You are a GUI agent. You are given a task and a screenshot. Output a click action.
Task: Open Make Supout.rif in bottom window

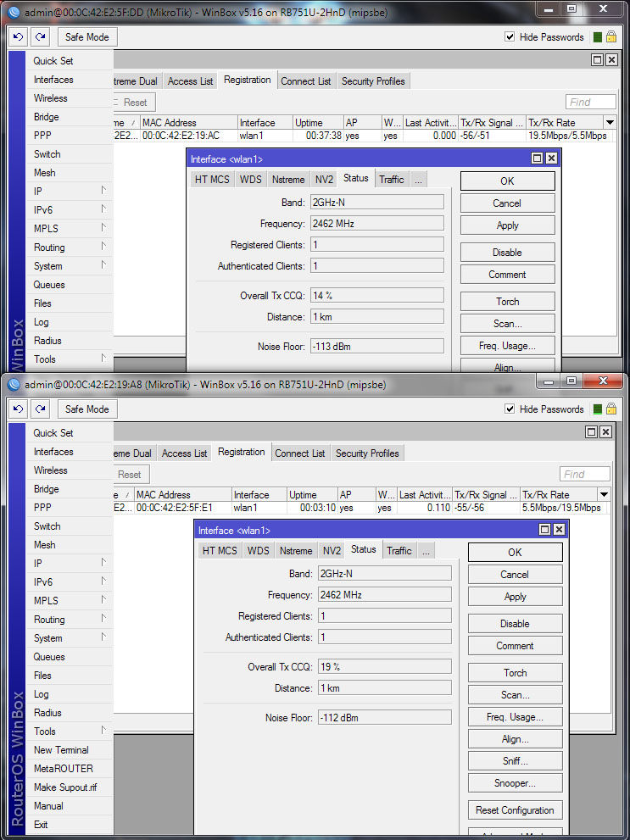click(x=70, y=787)
